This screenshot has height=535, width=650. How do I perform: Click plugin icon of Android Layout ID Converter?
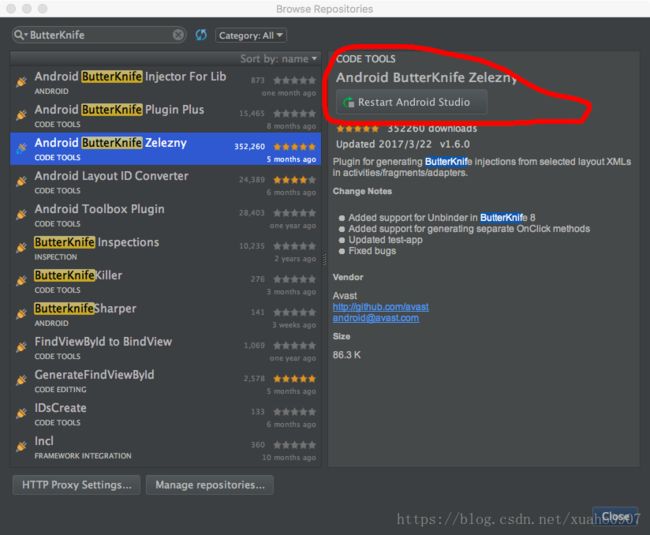[22, 181]
